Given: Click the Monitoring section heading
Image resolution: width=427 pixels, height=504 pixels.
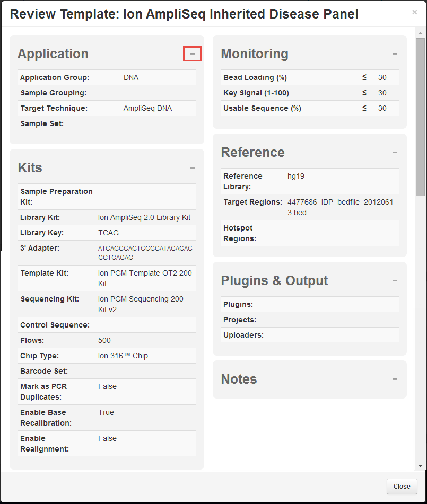Looking at the screenshot, I should pos(255,54).
